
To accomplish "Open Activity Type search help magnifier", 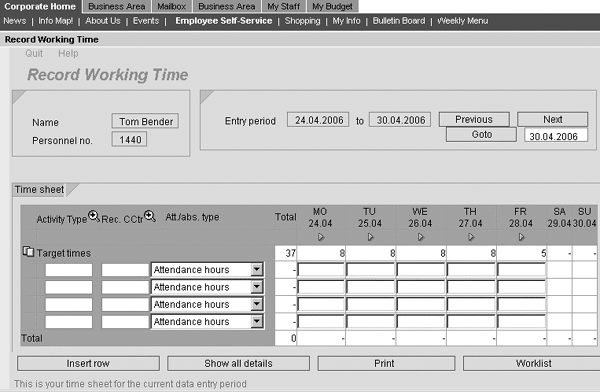I will pos(94,216).
